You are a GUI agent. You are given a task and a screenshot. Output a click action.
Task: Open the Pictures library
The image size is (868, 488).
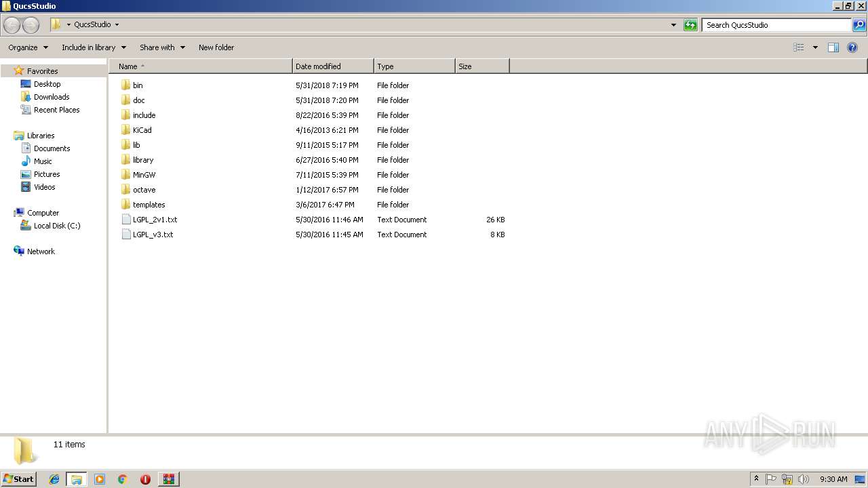[47, 174]
